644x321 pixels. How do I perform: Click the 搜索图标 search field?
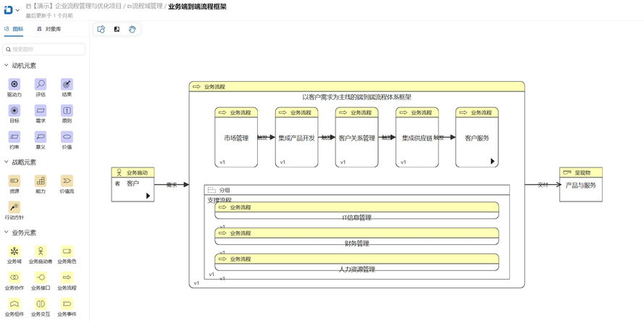click(45, 49)
